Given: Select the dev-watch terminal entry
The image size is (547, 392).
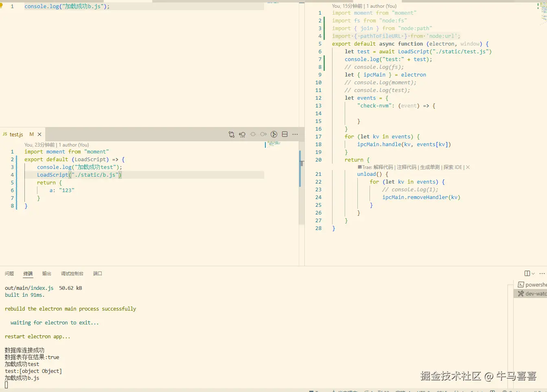Looking at the screenshot, I should (531, 293).
